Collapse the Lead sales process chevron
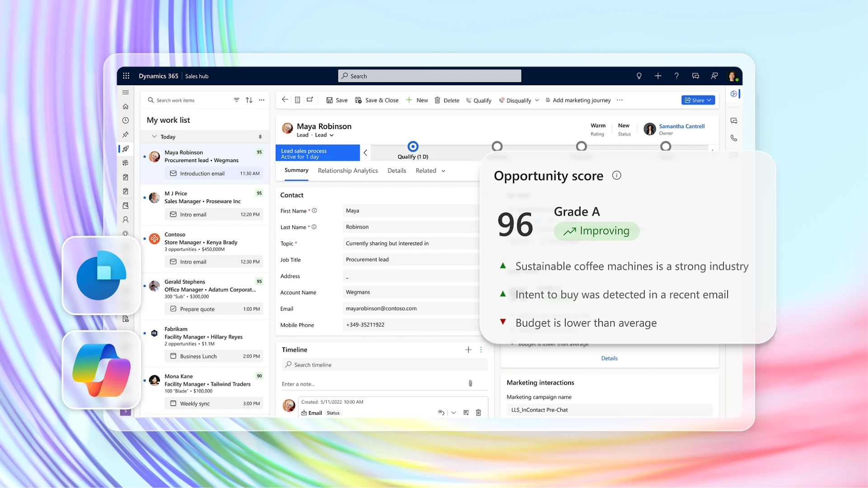Screen dimensions: 868x488 coord(365,153)
